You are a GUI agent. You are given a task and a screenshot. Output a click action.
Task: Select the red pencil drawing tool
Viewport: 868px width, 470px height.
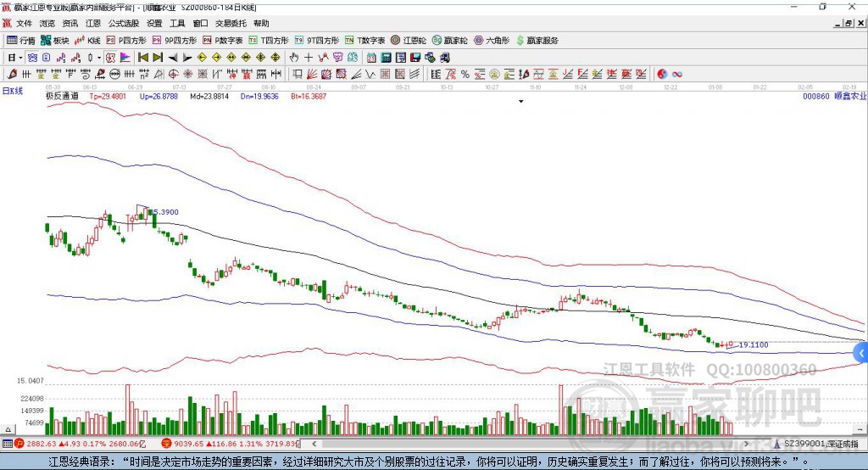(12, 75)
